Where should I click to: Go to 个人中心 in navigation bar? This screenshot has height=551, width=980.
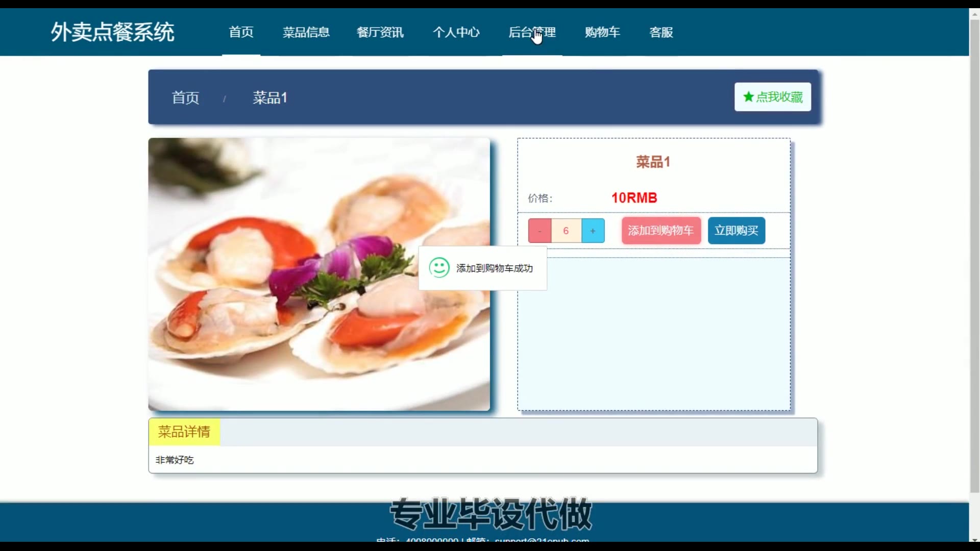(x=456, y=32)
